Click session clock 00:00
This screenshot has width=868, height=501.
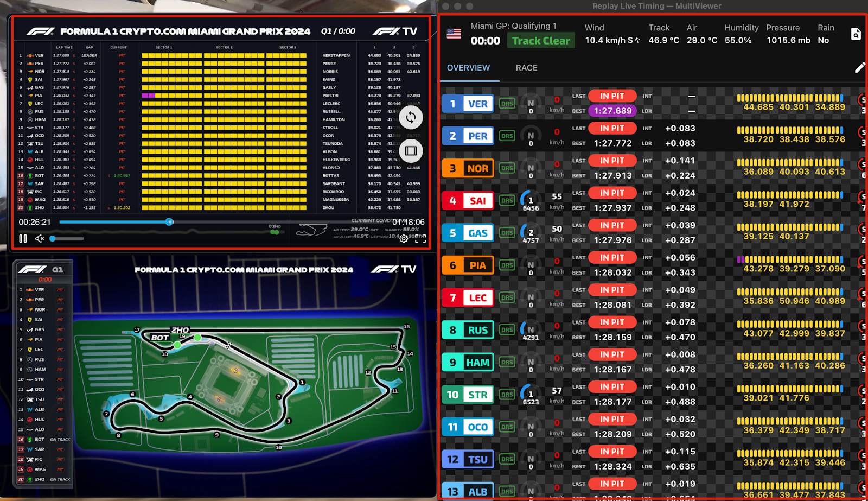tap(486, 41)
